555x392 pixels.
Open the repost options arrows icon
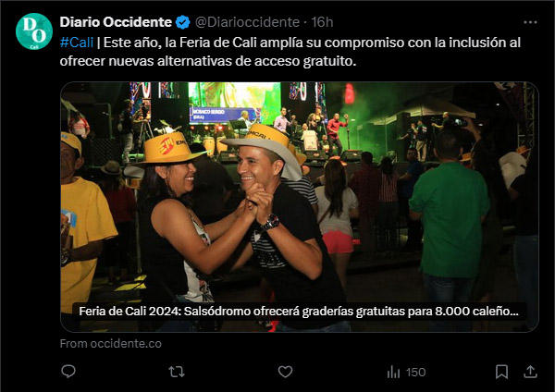pos(177,372)
